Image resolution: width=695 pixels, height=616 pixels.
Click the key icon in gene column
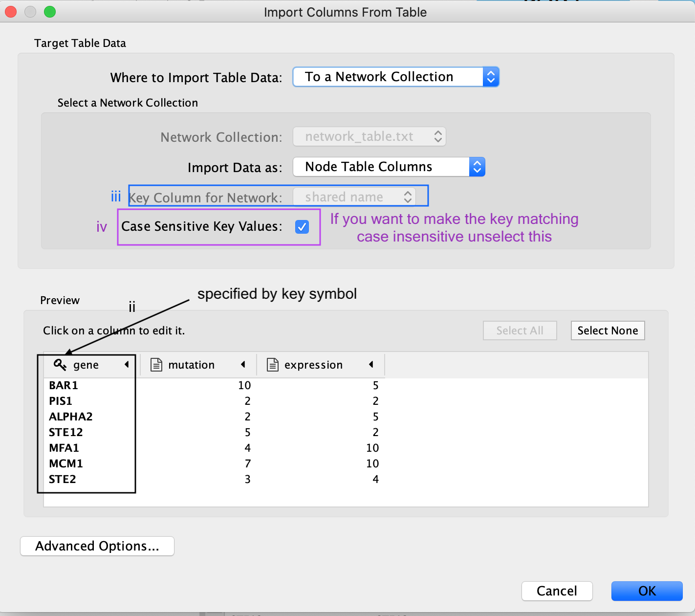click(60, 365)
